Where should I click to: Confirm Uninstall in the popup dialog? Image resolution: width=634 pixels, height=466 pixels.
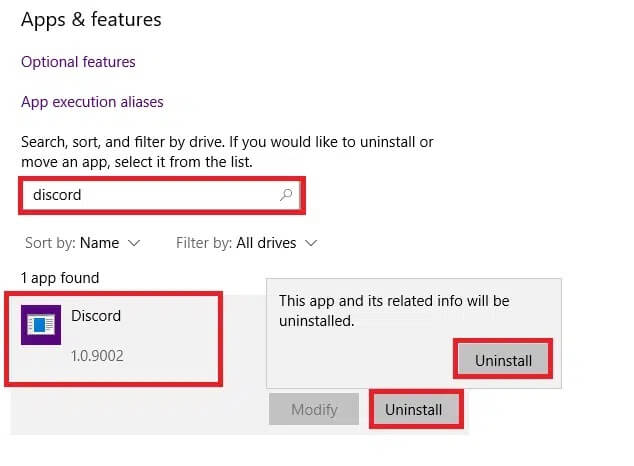click(x=503, y=359)
